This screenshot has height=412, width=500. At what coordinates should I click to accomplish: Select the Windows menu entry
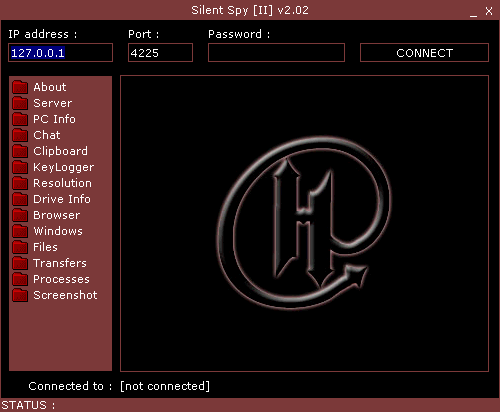tap(58, 231)
